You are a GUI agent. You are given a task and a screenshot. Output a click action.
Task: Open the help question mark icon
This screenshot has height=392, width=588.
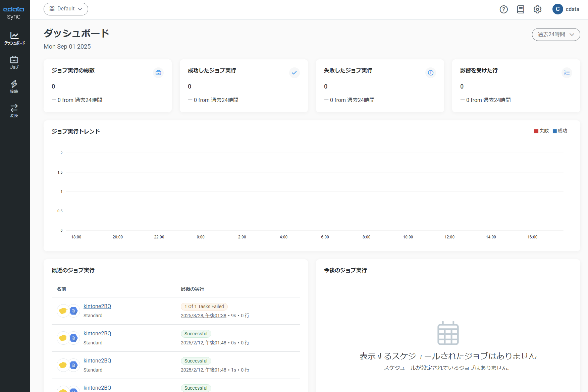(x=503, y=9)
